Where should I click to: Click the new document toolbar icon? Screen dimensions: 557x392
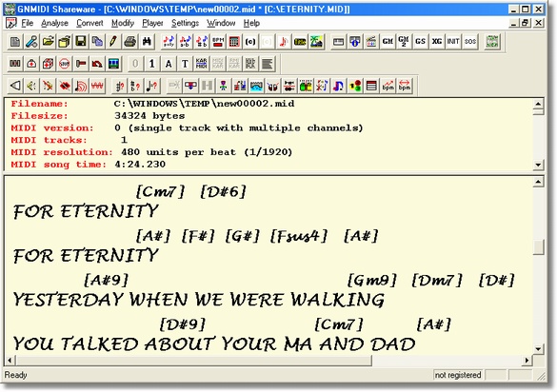(15, 42)
